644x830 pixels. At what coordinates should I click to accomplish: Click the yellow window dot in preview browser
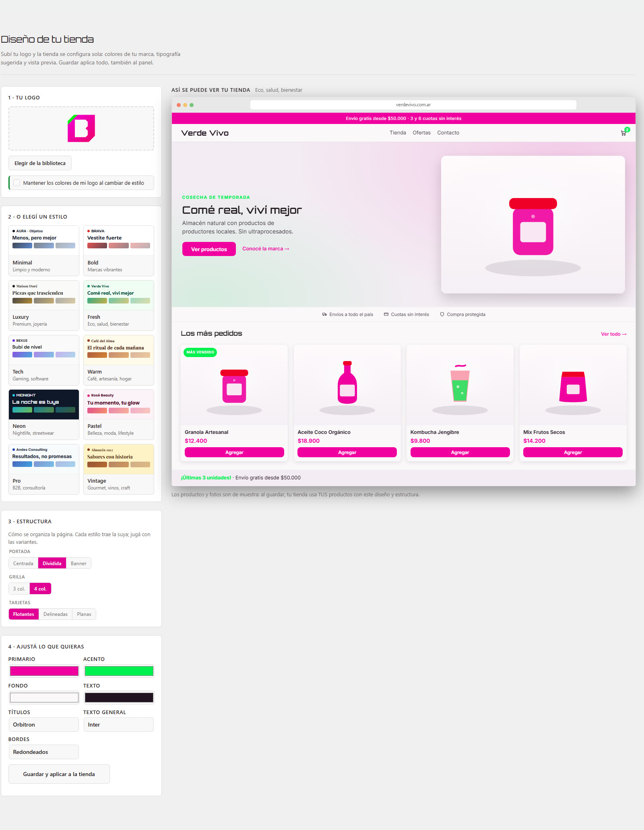coord(185,105)
